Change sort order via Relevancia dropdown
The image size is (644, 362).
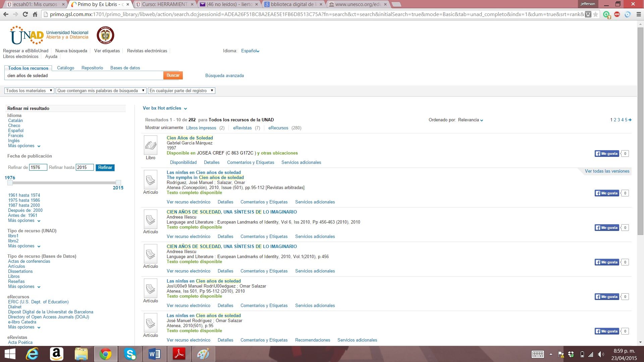(471, 120)
